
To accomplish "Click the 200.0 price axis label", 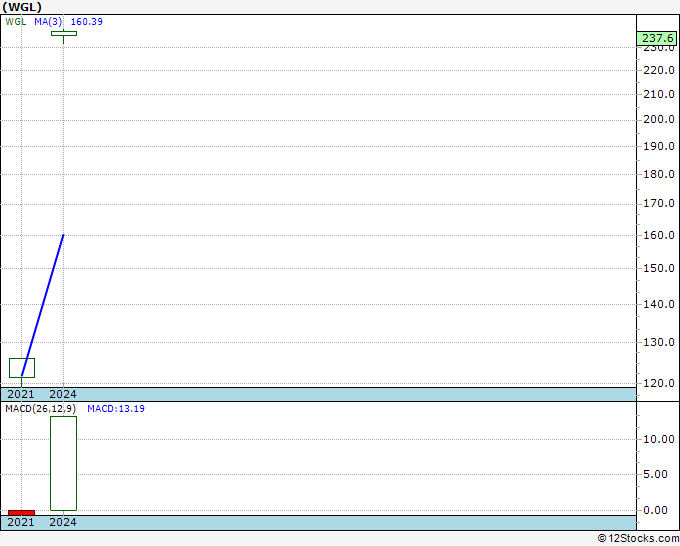I will (659, 119).
